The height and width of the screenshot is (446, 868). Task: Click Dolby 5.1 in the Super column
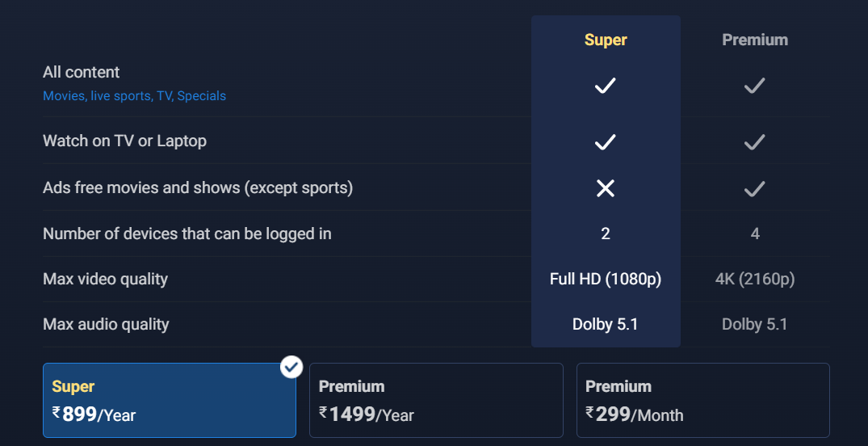(x=606, y=324)
